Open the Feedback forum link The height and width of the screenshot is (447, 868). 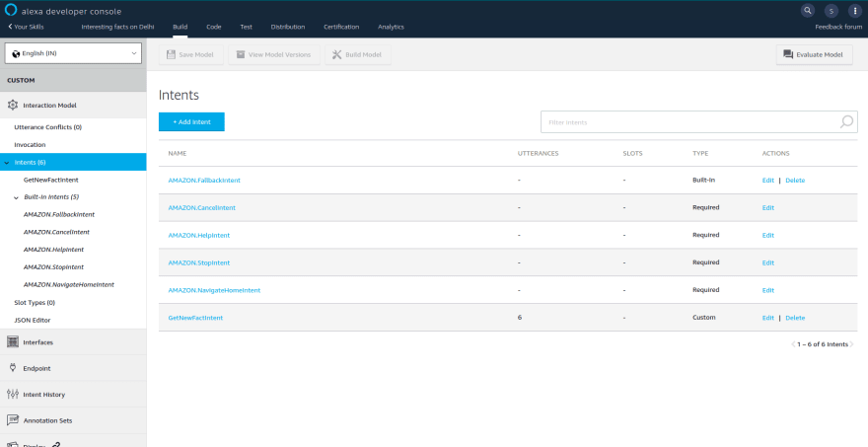point(838,27)
